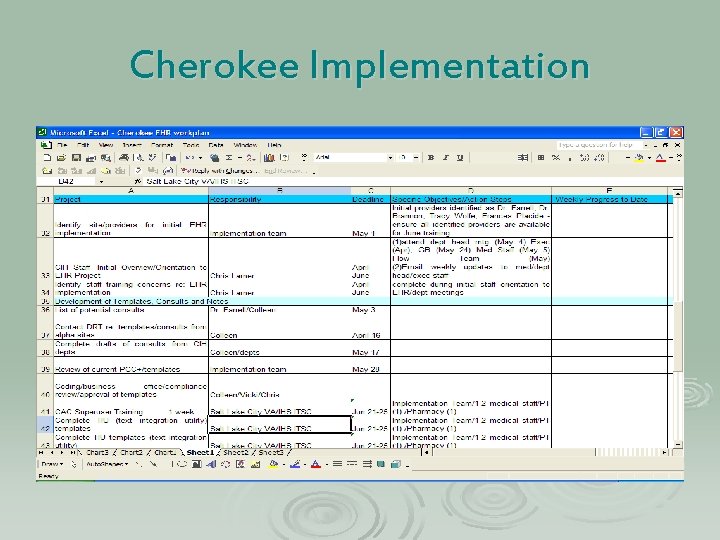Click the Merge and Center icon
Image resolution: width=720 pixels, height=540 pixels.
pyautogui.click(x=523, y=158)
